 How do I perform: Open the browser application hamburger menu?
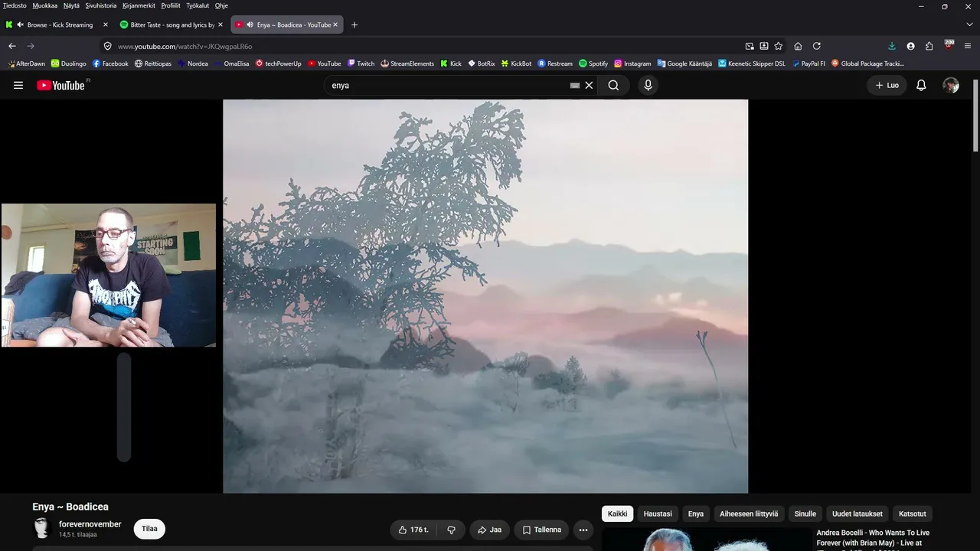968,46
